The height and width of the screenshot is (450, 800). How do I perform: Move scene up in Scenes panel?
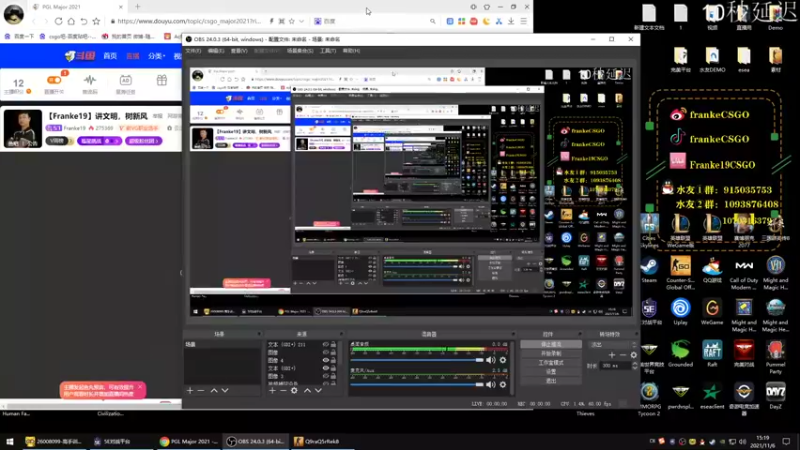tap(214, 390)
